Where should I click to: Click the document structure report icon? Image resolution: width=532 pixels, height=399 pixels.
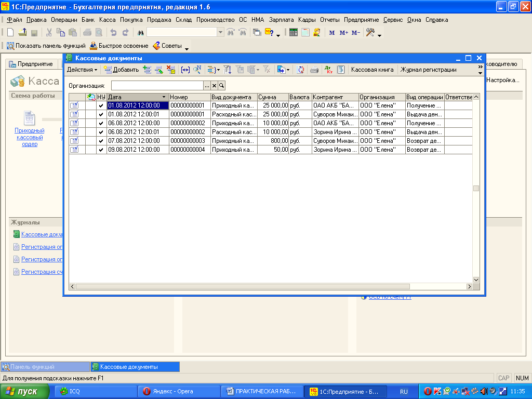point(341,70)
